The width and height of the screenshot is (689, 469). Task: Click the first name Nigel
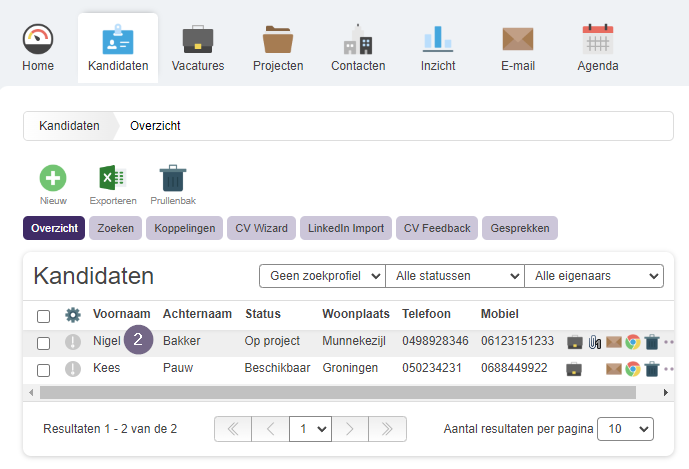(107, 341)
